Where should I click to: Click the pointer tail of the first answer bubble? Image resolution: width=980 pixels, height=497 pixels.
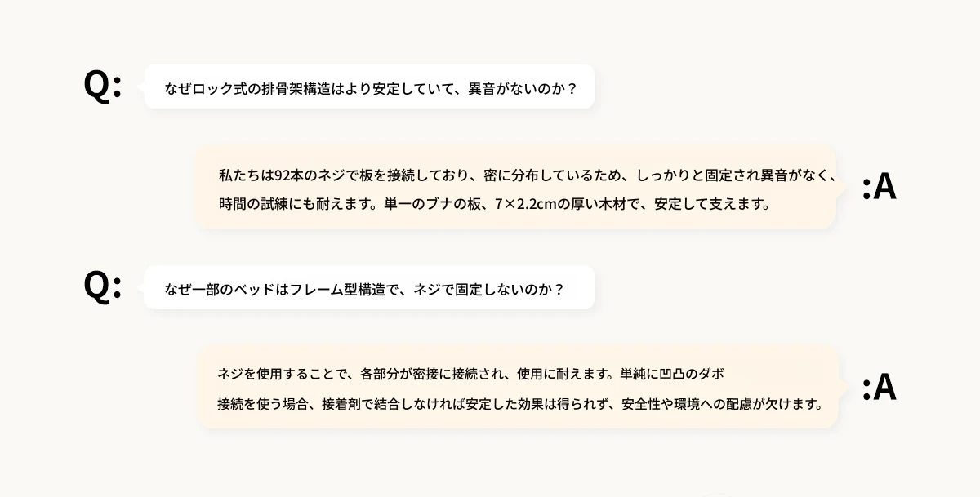(x=841, y=188)
